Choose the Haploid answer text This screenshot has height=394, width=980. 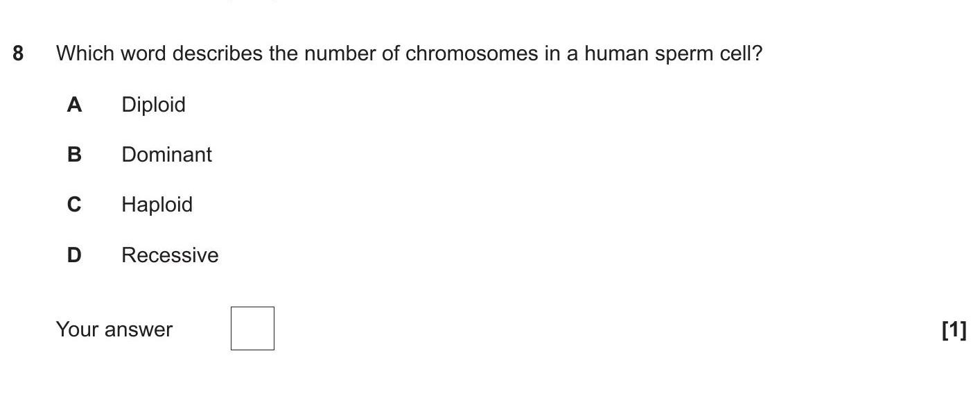(x=157, y=205)
